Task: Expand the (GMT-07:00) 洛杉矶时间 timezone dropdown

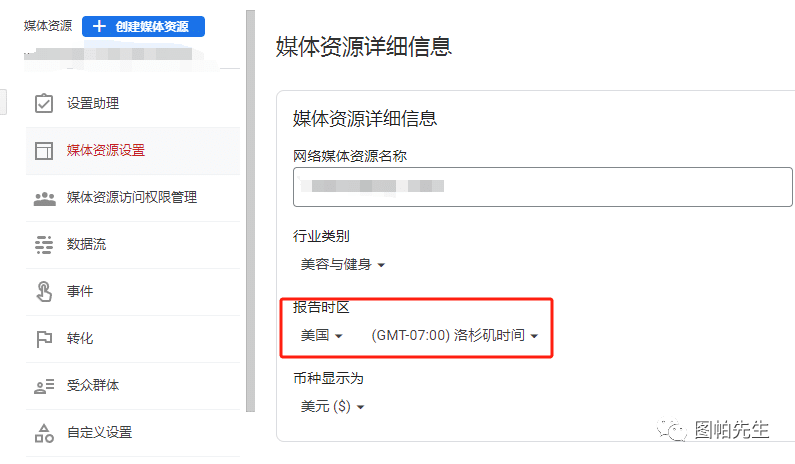Action: [455, 336]
